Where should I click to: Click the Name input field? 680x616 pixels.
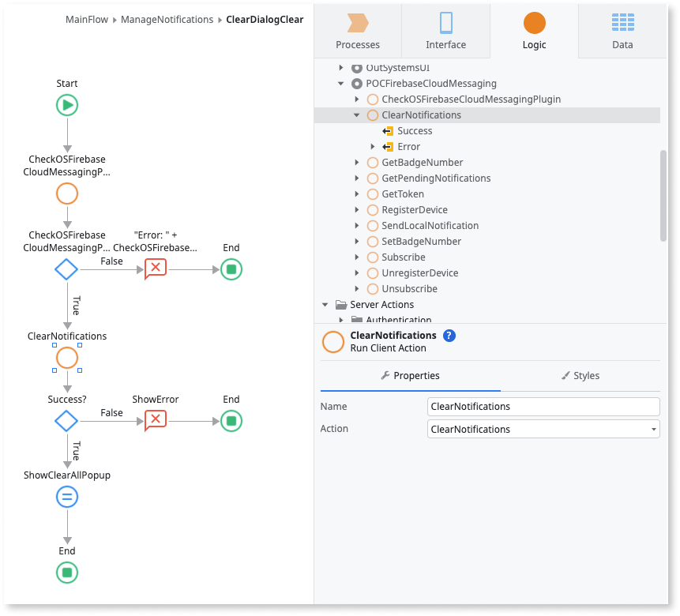pyautogui.click(x=543, y=406)
